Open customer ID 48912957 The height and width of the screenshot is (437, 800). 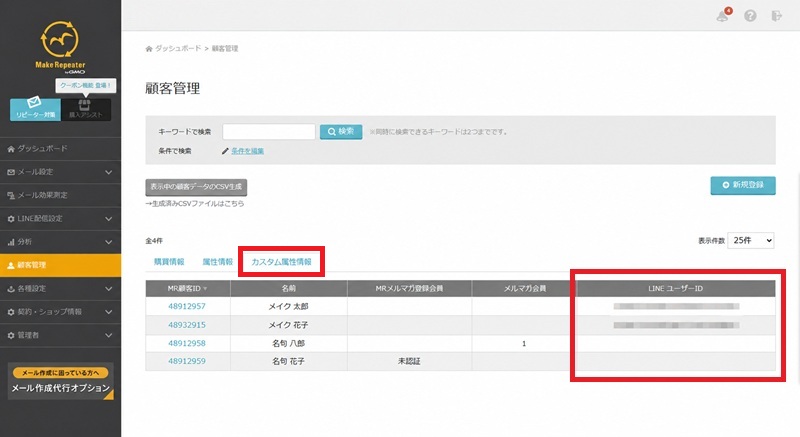187,306
